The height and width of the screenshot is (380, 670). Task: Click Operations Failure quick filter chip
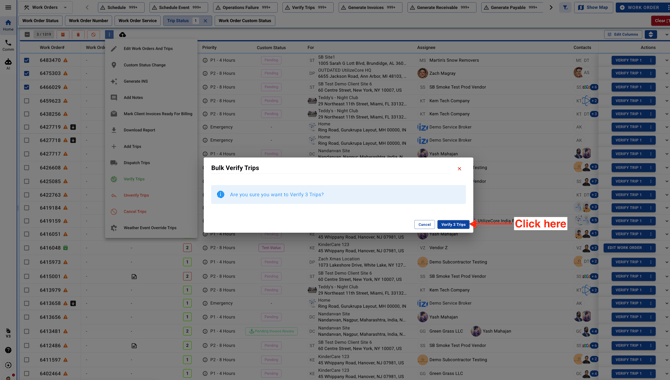click(x=245, y=7)
